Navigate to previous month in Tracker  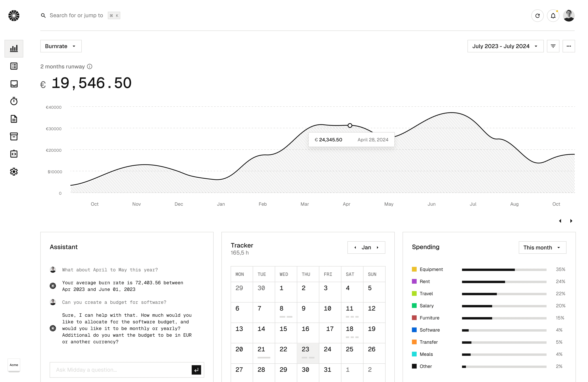coord(355,247)
